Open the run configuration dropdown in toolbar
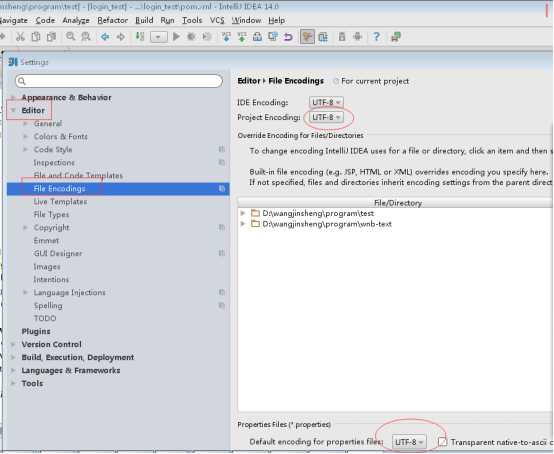This screenshot has height=454, width=554. click(x=159, y=37)
